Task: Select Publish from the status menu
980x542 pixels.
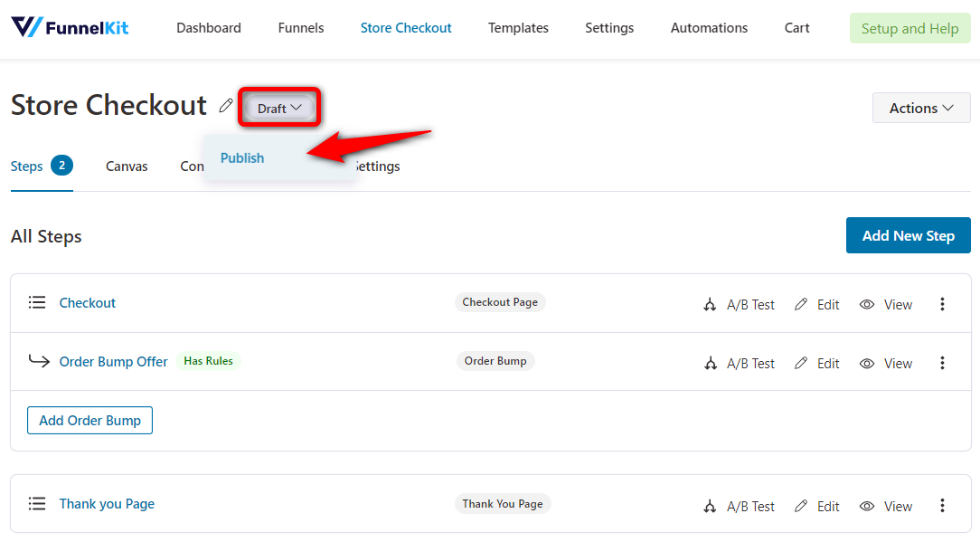Action: click(242, 157)
